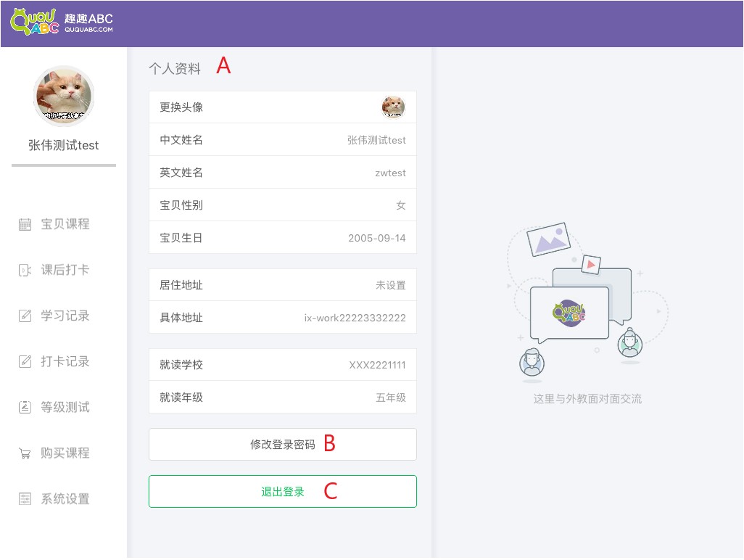Click the 修改登录密码 button

[282, 445]
